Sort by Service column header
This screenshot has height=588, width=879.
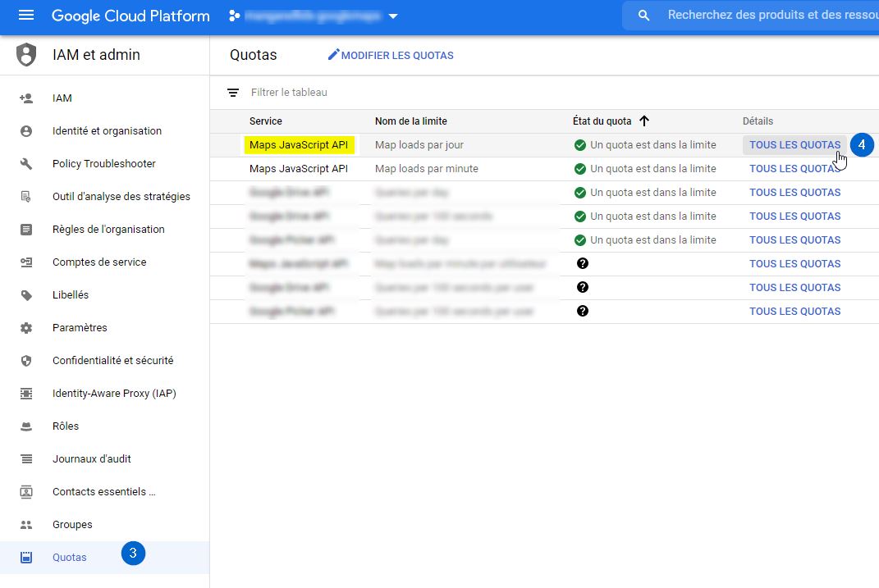click(x=266, y=121)
